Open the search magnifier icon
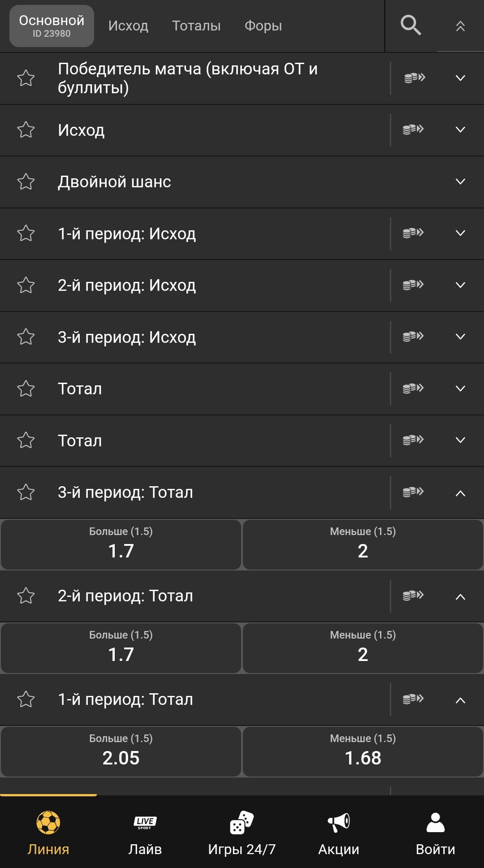The width and height of the screenshot is (484, 868). [x=411, y=25]
